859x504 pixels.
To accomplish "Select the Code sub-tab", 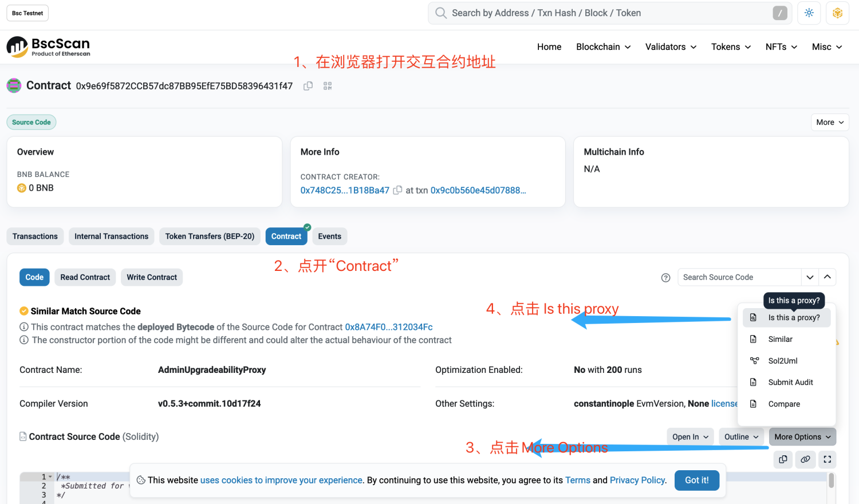I will pyautogui.click(x=34, y=277).
